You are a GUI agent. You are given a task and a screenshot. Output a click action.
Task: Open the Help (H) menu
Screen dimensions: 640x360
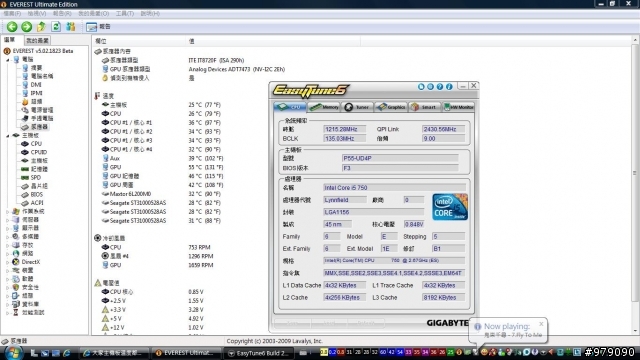(150, 13)
